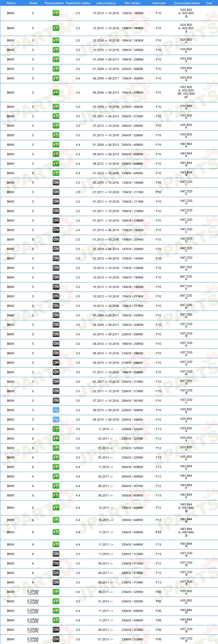Click petrol icon for BMW 6 F12 03.2011 235kW

tap(56, 439)
